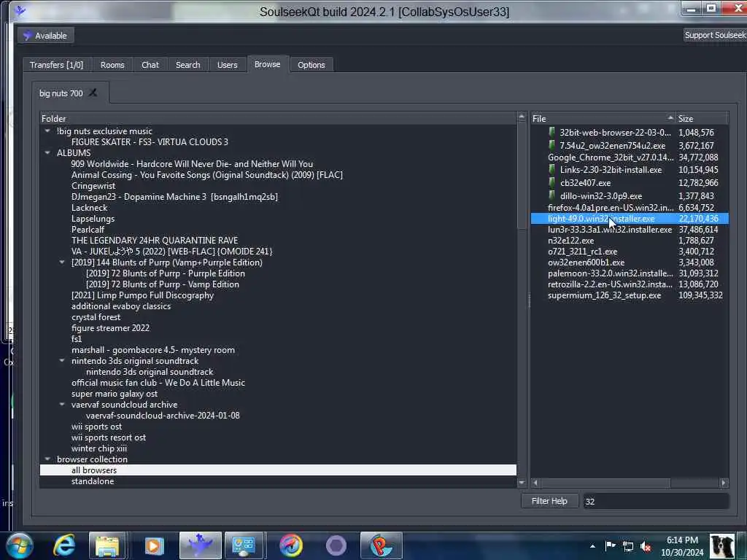This screenshot has height=560, width=747.
Task: Switch to Transfers [1/0] tab
Action: (x=56, y=65)
